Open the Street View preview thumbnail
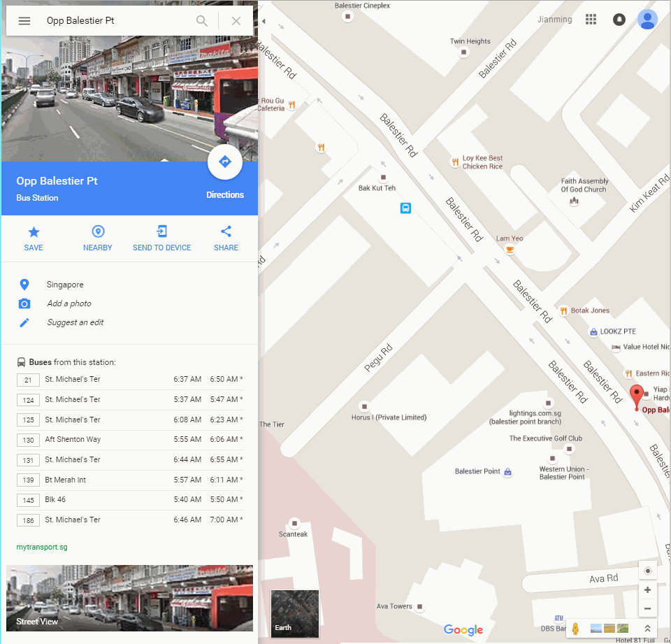Screen dimensions: 671x644 click(x=129, y=598)
